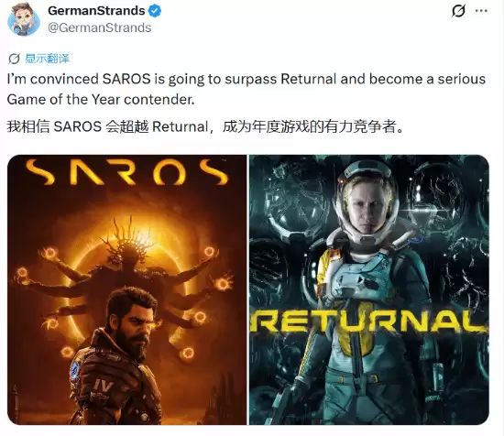Click the GermanStrands profile avatar
Viewport: 504px width, 436px height.
pyautogui.click(x=24, y=19)
